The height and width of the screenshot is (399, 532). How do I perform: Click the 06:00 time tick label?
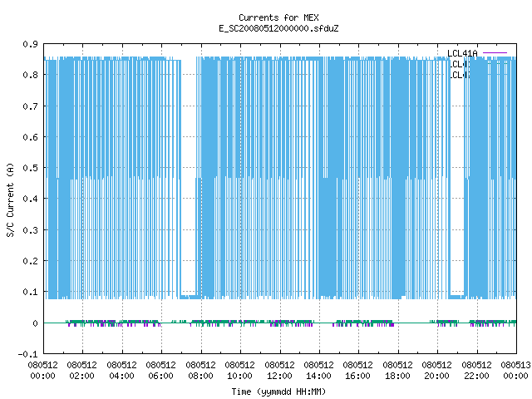point(160,376)
